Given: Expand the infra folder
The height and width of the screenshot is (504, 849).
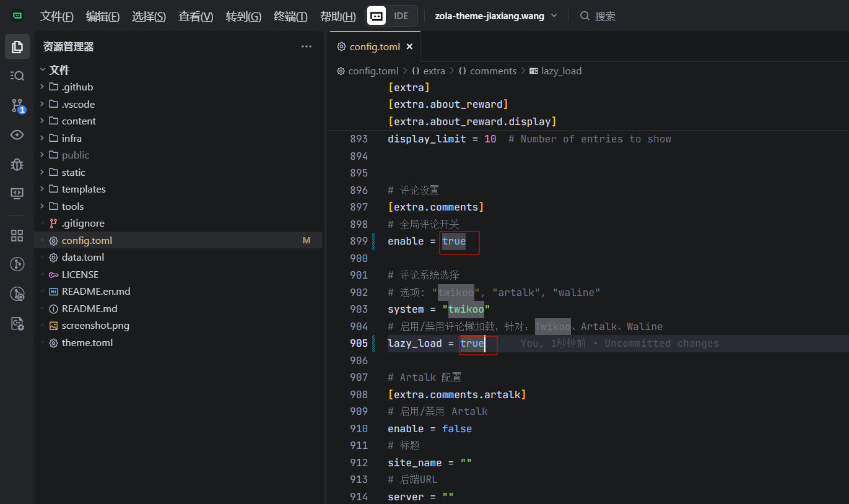Looking at the screenshot, I should click(42, 138).
